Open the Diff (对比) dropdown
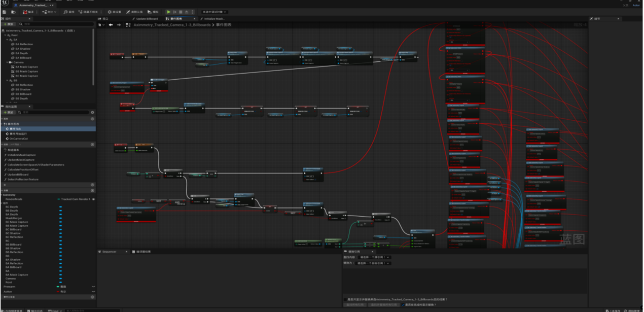This screenshot has width=644, height=312. 50,12
